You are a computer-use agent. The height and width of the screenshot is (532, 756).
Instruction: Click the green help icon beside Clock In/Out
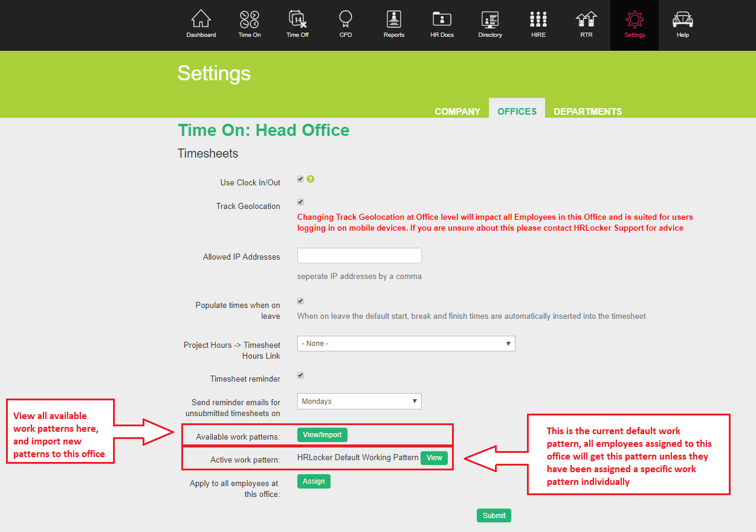(311, 179)
